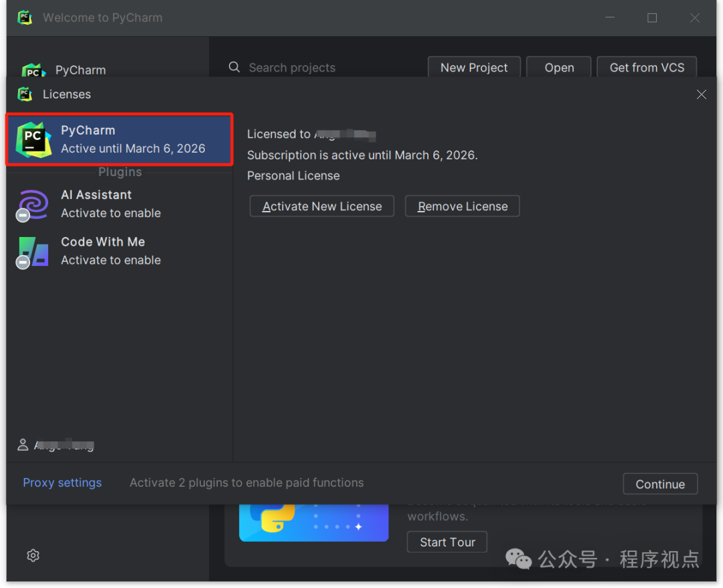Screen dimensions: 723x588
Task: Close the Welcome to PyCharm window
Action: click(694, 18)
